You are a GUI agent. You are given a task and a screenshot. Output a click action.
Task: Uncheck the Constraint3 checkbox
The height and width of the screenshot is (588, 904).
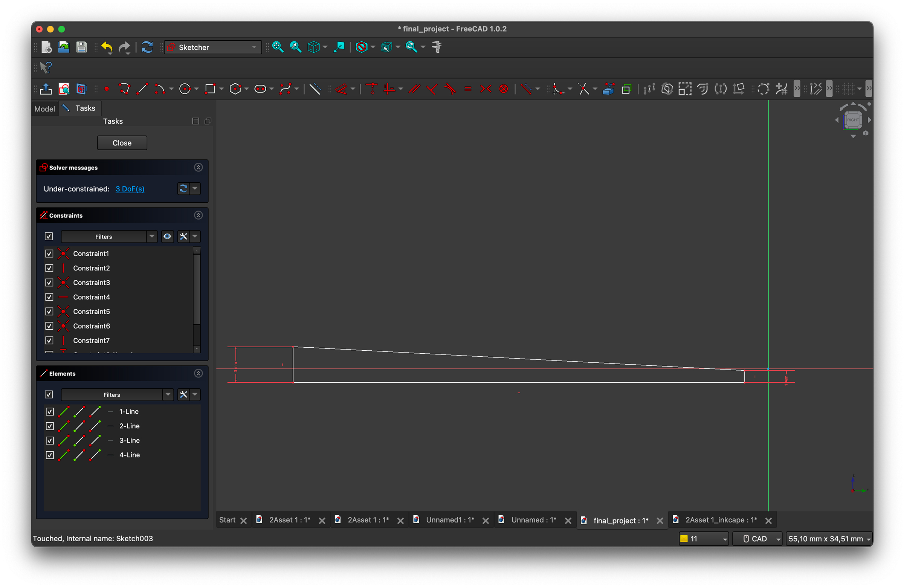49,283
